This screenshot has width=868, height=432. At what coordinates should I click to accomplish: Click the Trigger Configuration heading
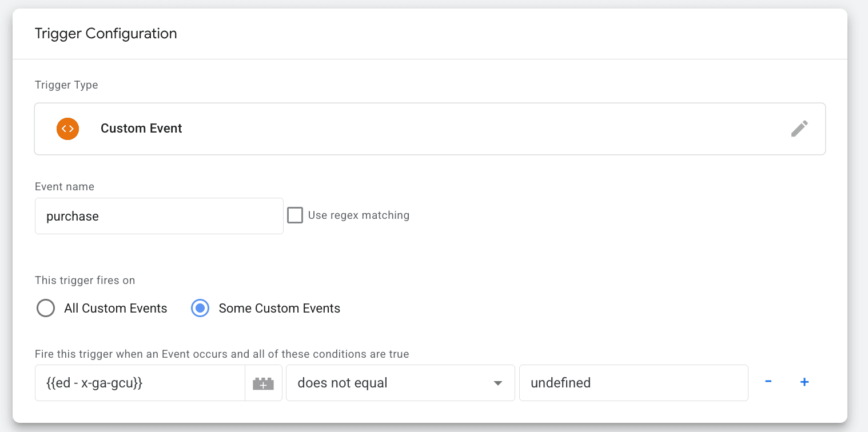click(x=106, y=34)
